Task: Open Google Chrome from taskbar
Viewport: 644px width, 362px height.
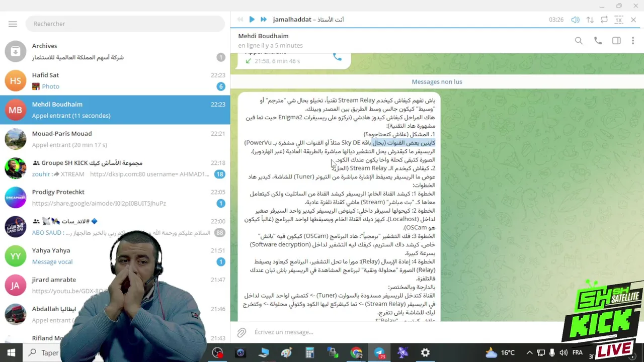Action: coord(356,353)
